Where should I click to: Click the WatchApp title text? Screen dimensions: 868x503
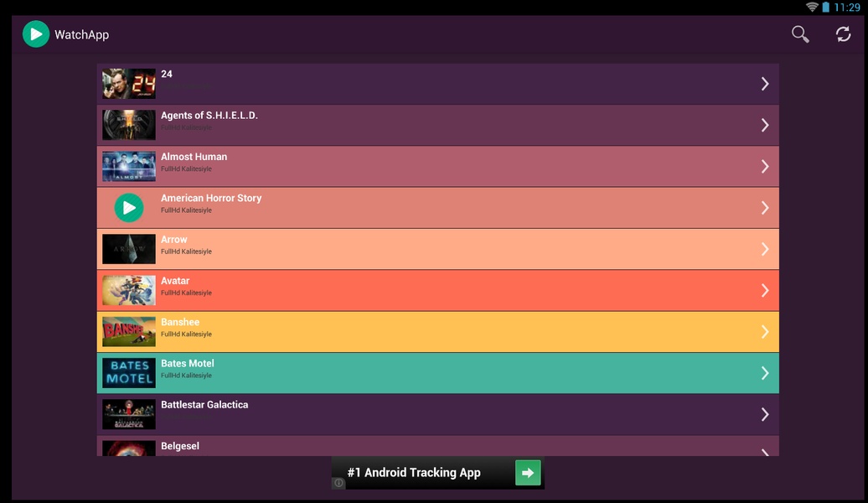81,35
